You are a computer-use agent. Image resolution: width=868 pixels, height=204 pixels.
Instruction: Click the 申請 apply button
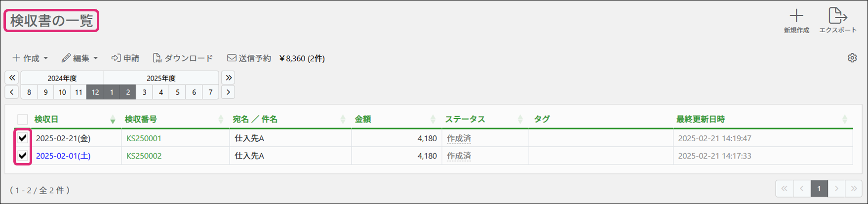[x=125, y=58]
